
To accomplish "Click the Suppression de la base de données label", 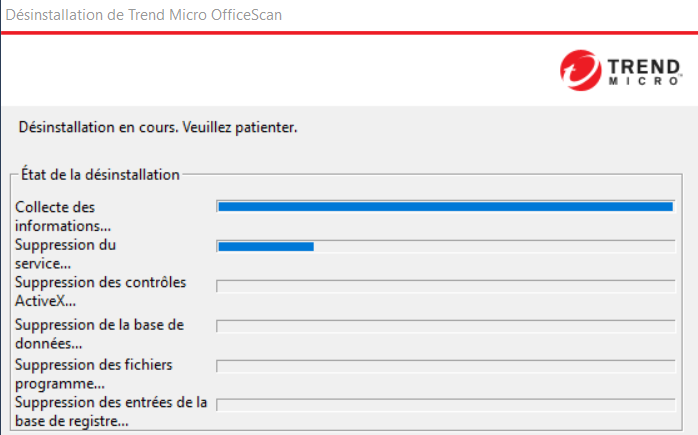I will 100,333.
